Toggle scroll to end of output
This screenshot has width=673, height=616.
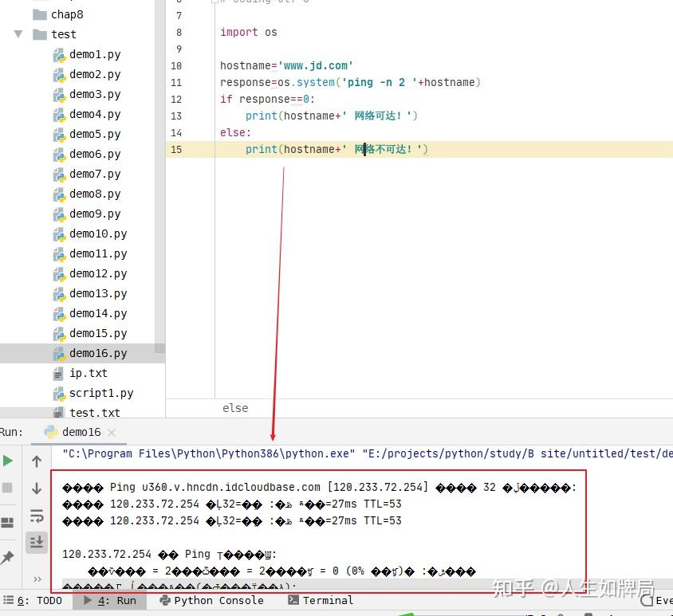[x=37, y=542]
